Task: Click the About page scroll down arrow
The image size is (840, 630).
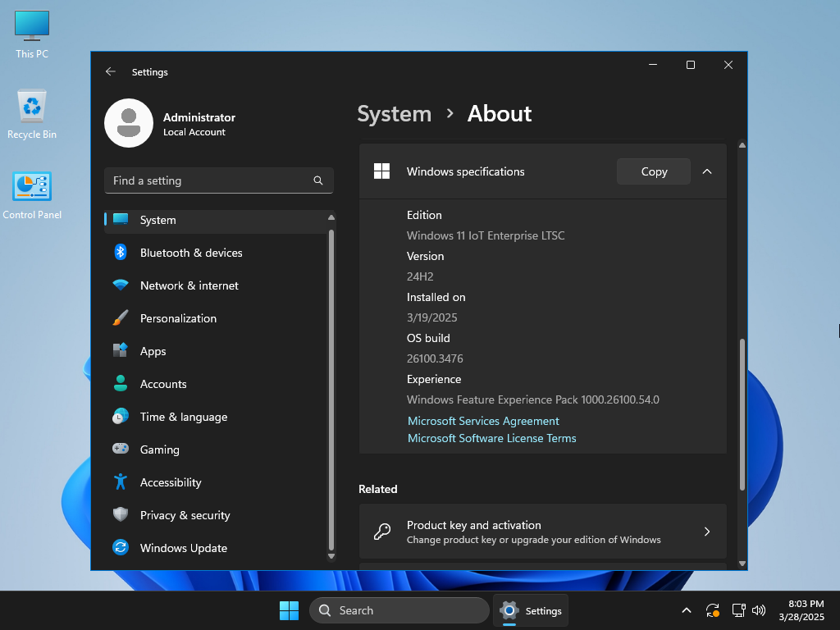Action: pyautogui.click(x=742, y=564)
